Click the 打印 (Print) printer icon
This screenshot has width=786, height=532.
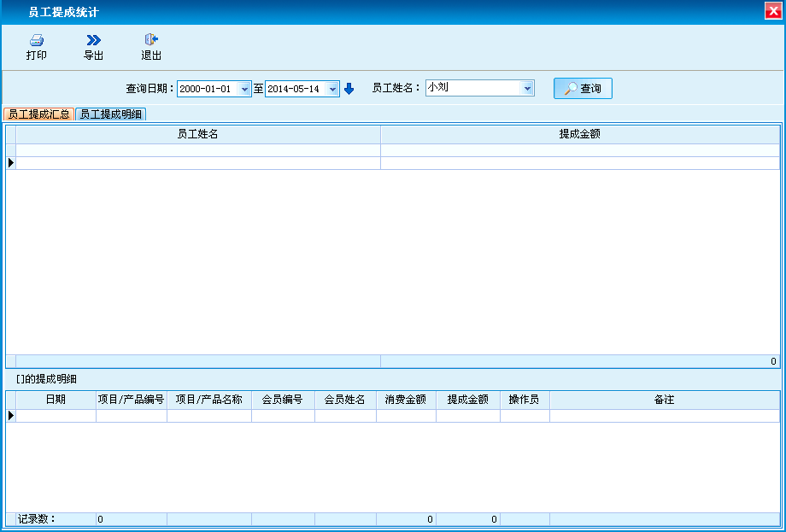coord(36,40)
